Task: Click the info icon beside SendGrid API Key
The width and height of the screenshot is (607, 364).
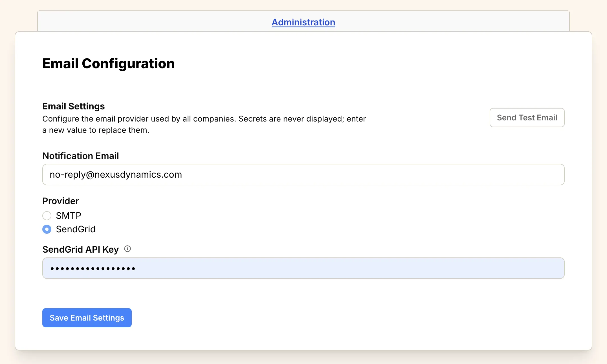Action: (x=128, y=249)
